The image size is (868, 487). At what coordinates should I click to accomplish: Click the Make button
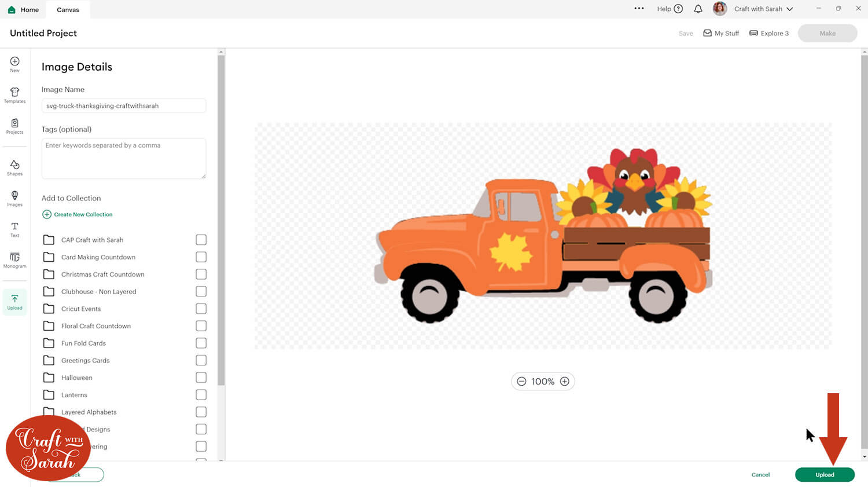(827, 33)
